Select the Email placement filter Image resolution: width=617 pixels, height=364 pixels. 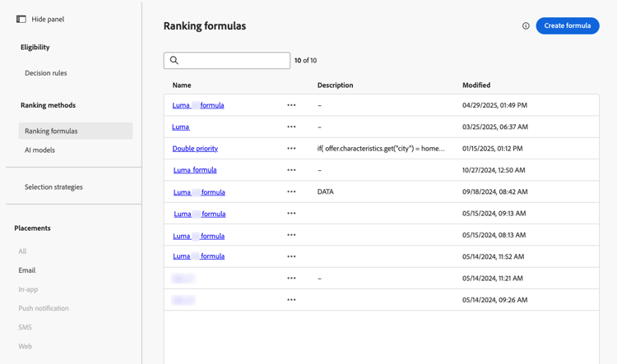[x=27, y=270]
